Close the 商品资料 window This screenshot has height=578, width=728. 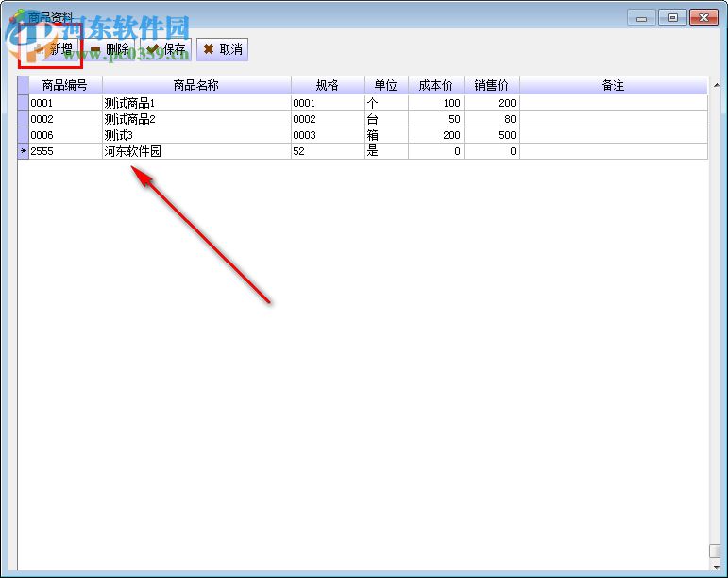[x=703, y=18]
